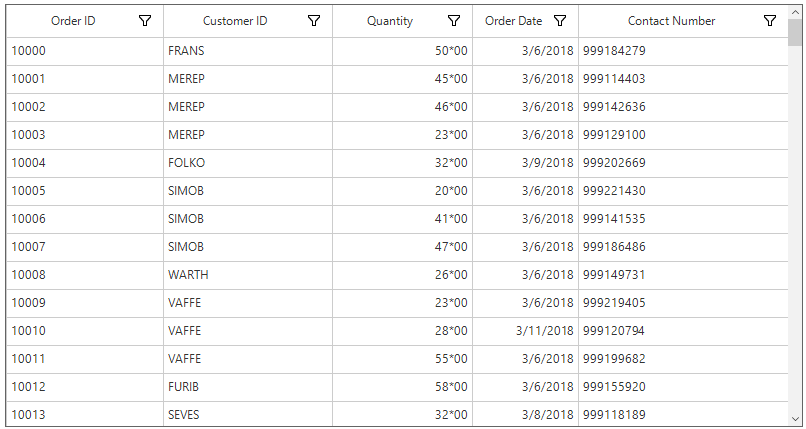This screenshot has width=806, height=429.
Task: Select the quantity cell 50*00
Action: point(402,51)
